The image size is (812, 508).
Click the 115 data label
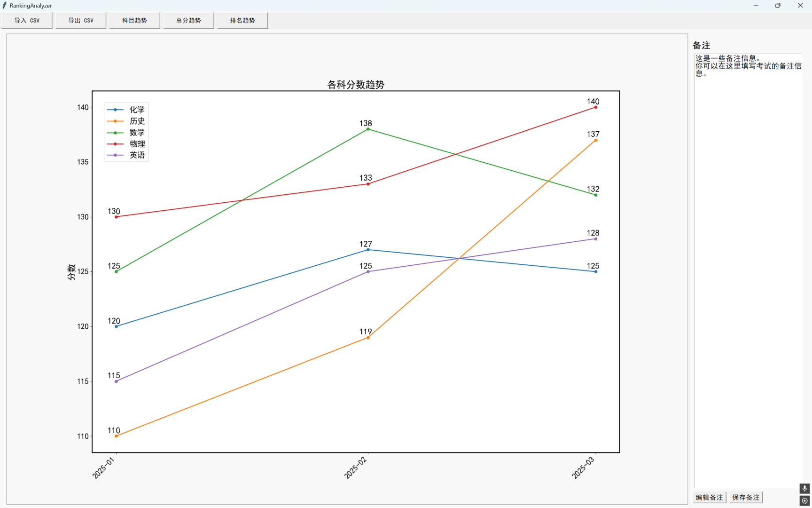[x=114, y=375]
